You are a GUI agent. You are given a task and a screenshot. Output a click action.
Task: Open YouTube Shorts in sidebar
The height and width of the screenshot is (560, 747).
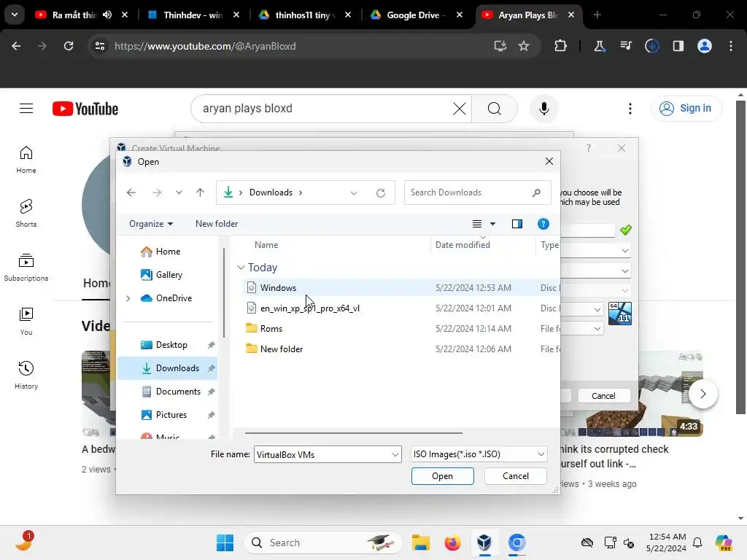click(x=26, y=213)
